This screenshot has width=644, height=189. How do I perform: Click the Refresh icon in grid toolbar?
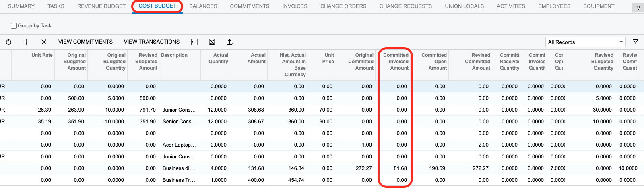(8, 42)
